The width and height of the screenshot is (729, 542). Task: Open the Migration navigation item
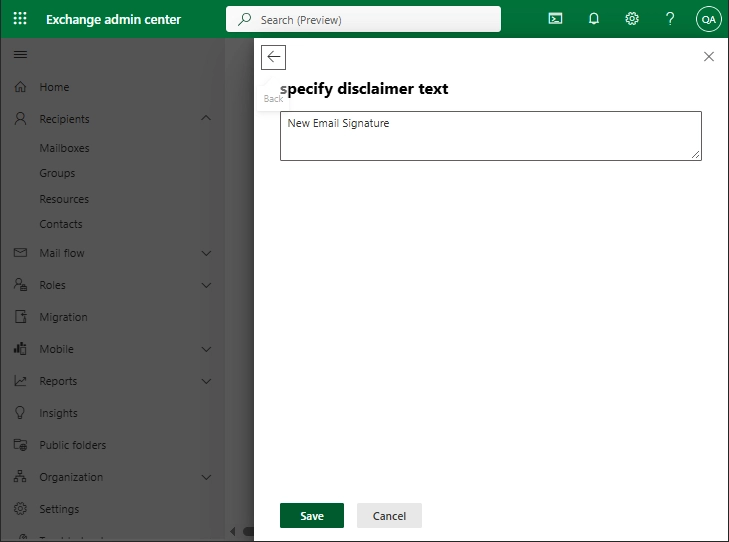tap(63, 317)
